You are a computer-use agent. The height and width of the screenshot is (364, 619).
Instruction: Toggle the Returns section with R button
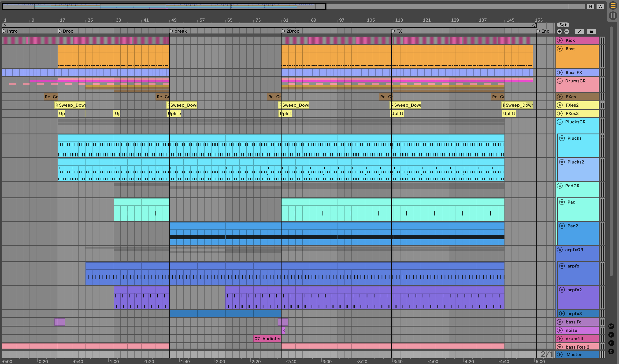click(x=611, y=335)
